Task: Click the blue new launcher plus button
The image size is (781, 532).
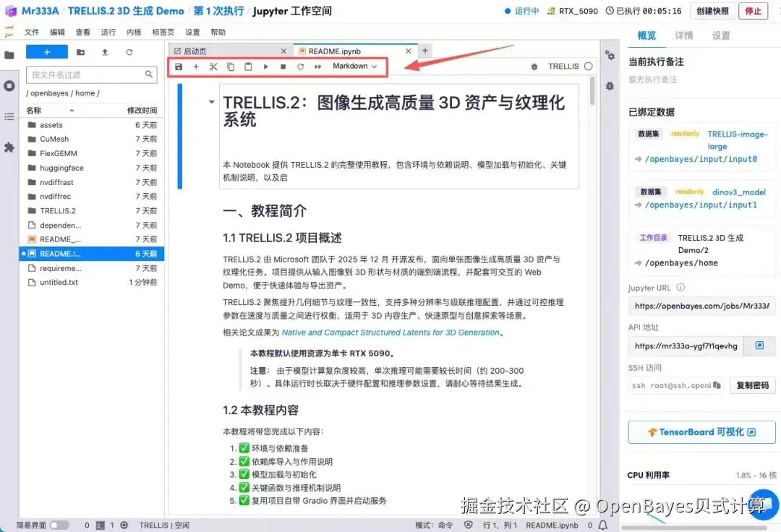Action: click(47, 52)
